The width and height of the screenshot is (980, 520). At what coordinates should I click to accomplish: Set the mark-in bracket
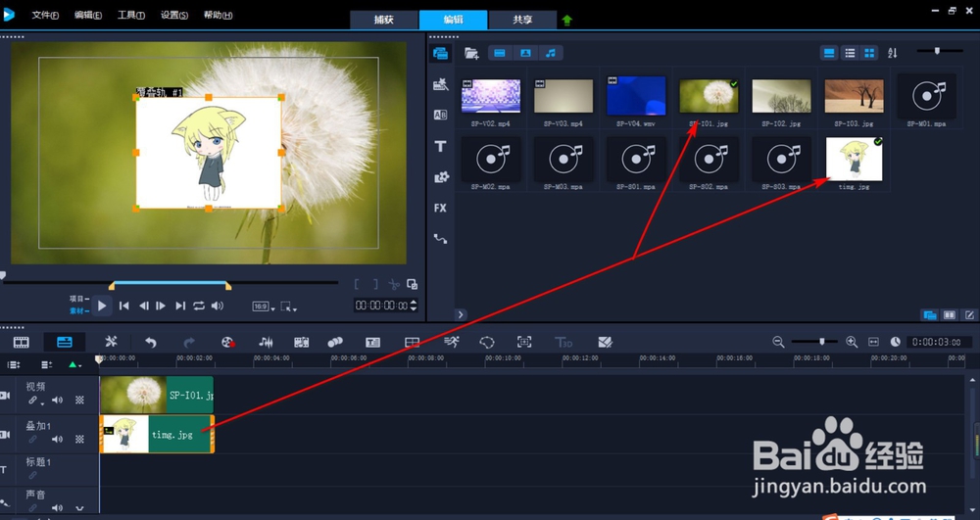pyautogui.click(x=357, y=284)
